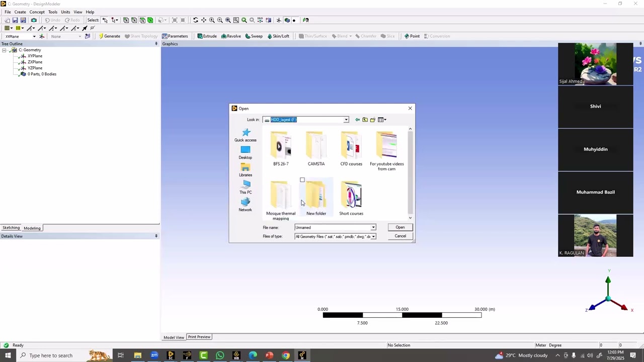Select the Skin/Loft tool
Image resolution: width=644 pixels, height=362 pixels.
(278, 36)
